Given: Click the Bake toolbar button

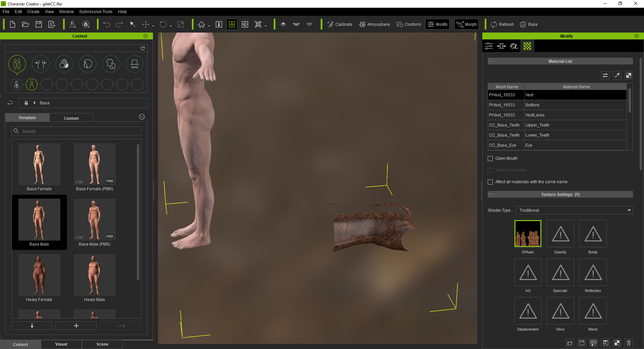Looking at the screenshot, I should [x=529, y=24].
